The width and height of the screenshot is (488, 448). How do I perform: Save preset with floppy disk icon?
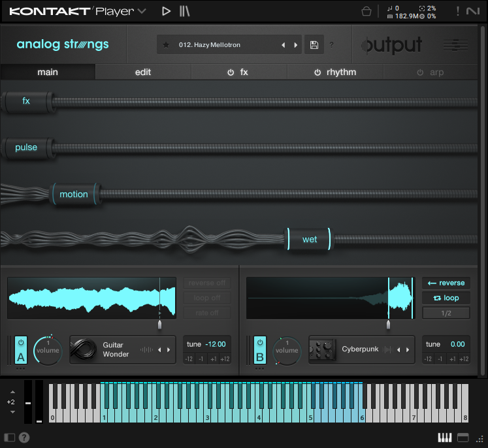point(314,45)
